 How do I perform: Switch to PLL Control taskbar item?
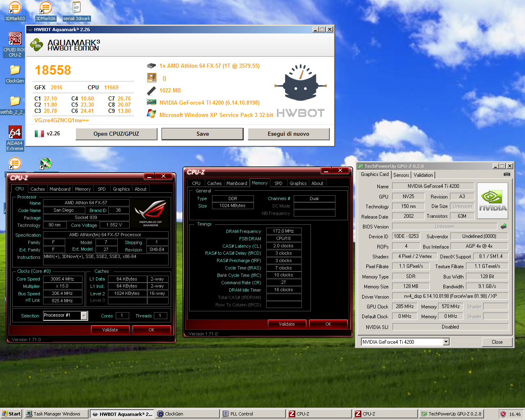click(253, 414)
